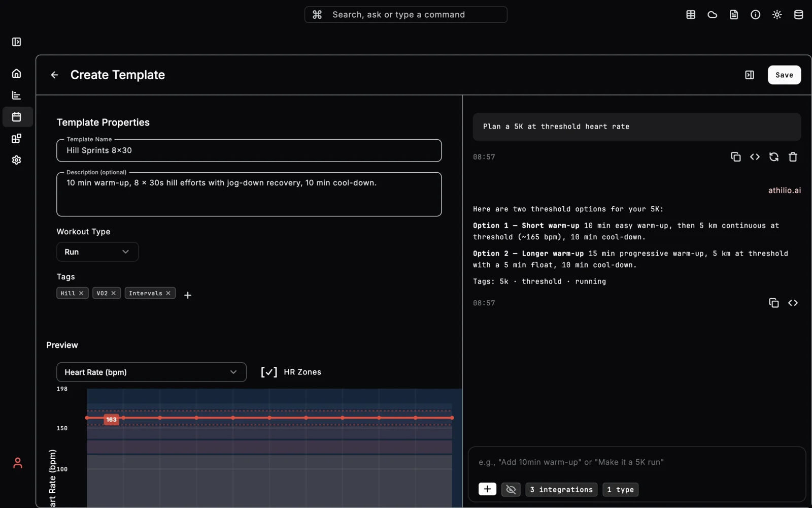Viewport: 812px width, 508px height.
Task: Save the template
Action: click(x=784, y=75)
